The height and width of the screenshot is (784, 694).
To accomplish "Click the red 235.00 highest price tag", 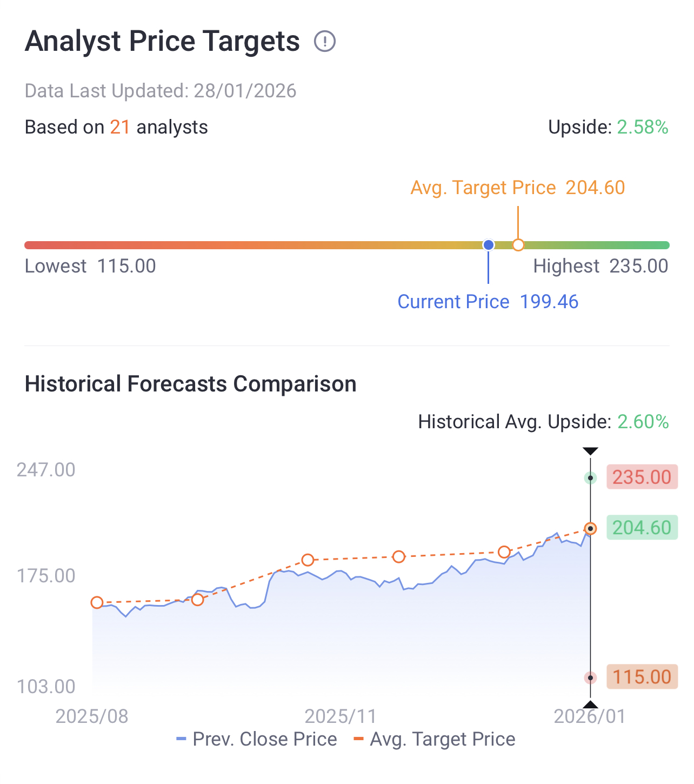I will 642,477.
